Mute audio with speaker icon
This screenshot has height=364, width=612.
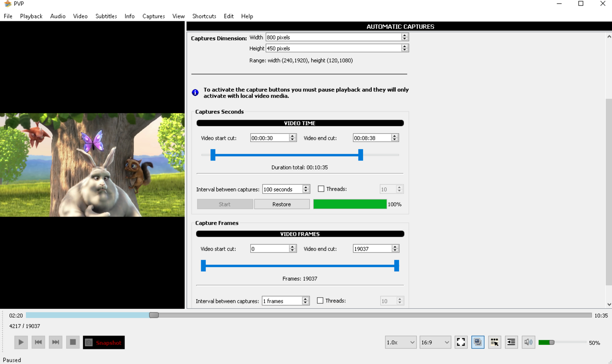coord(528,342)
